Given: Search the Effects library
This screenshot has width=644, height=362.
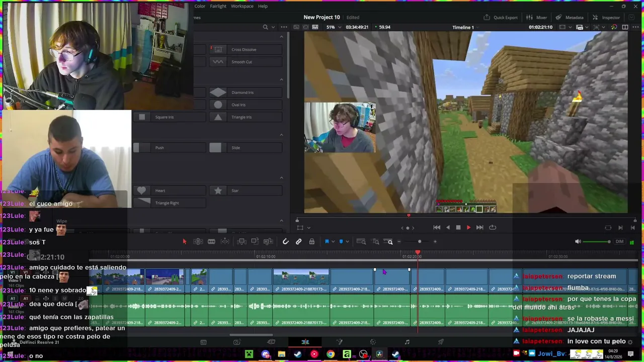Looking at the screenshot, I should tap(265, 27).
